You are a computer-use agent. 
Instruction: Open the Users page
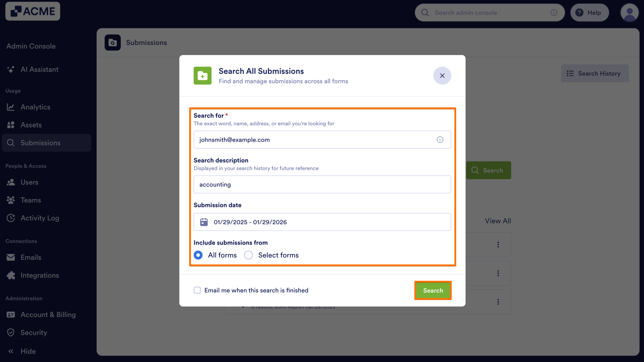point(29,182)
